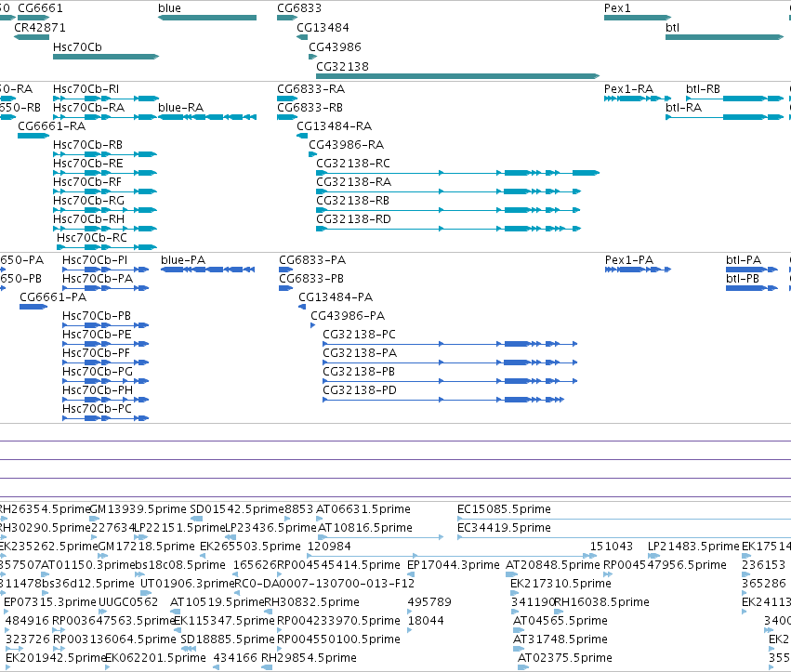Select protein Hsc70Cb-PC
The image size is (791, 672).
[x=105, y=419]
